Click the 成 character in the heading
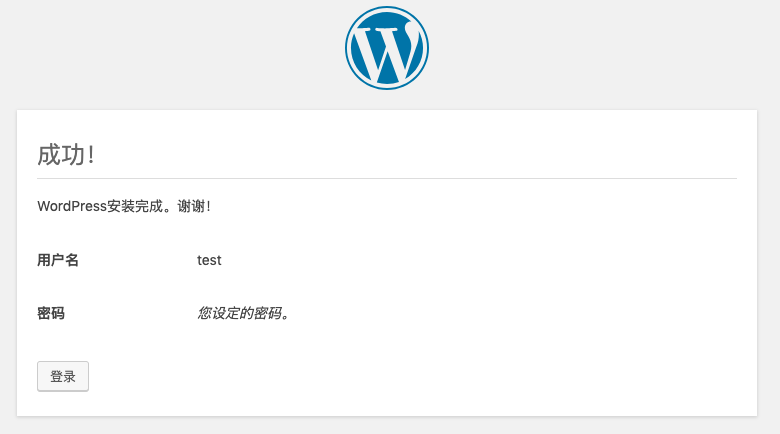This screenshot has height=434, width=780. tap(48, 155)
